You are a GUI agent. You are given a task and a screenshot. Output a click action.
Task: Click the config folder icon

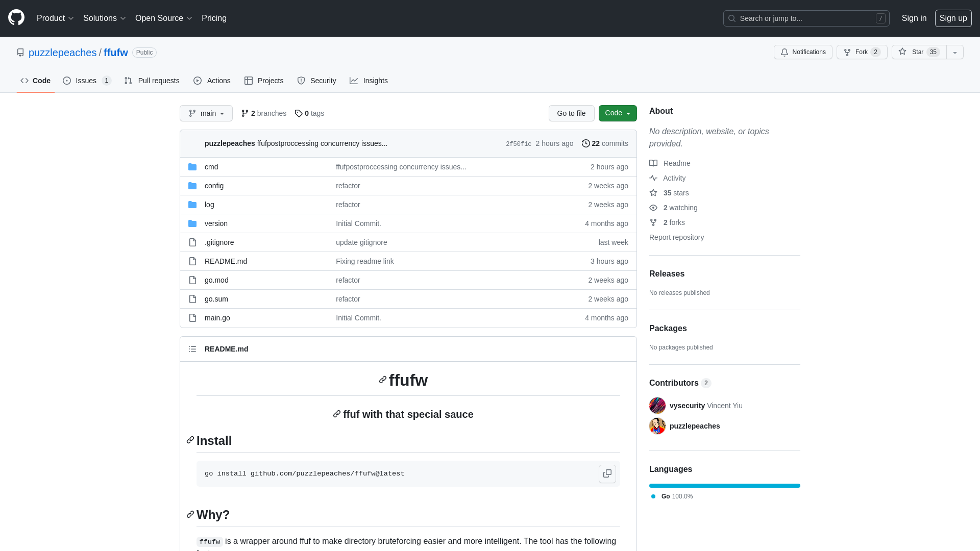click(192, 186)
